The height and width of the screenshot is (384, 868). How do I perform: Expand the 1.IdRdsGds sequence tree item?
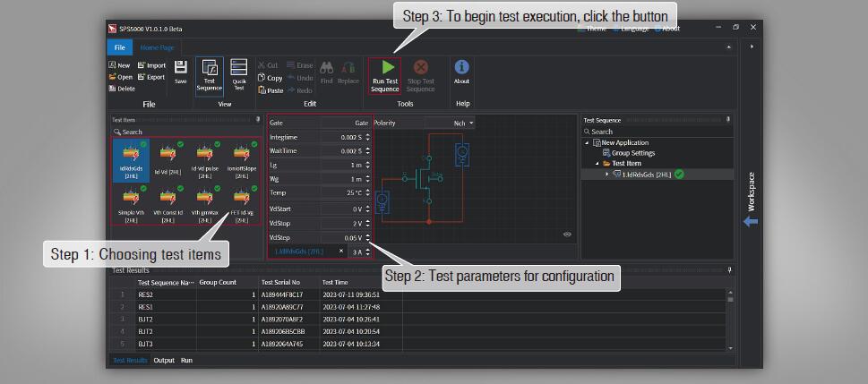606,174
